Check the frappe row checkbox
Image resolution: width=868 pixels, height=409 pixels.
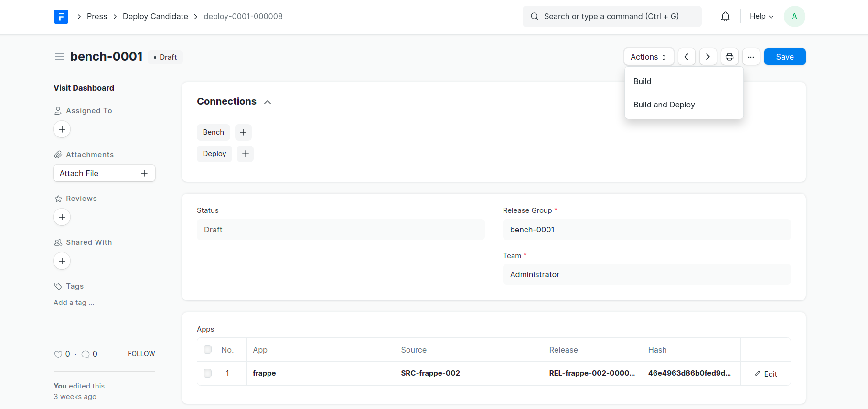coord(208,373)
